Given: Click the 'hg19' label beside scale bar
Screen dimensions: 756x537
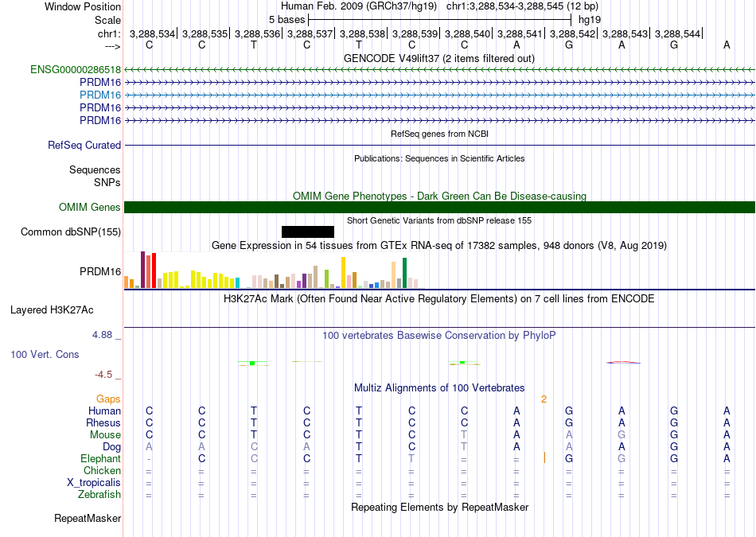Looking at the screenshot, I should (x=590, y=20).
